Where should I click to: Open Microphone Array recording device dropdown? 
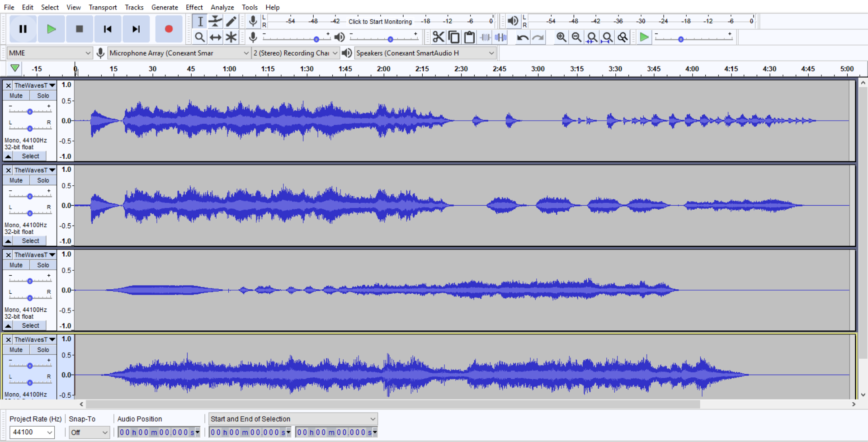[179, 53]
